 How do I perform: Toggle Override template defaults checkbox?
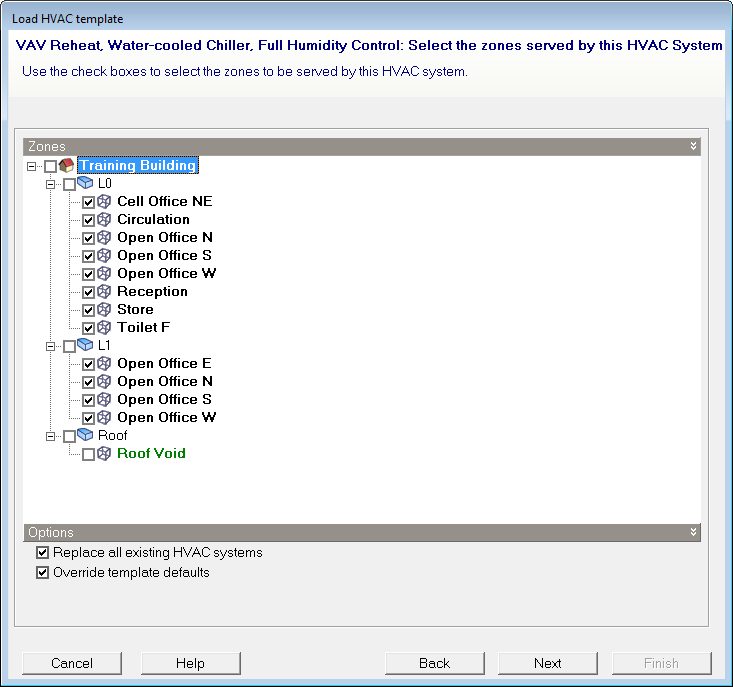42,573
